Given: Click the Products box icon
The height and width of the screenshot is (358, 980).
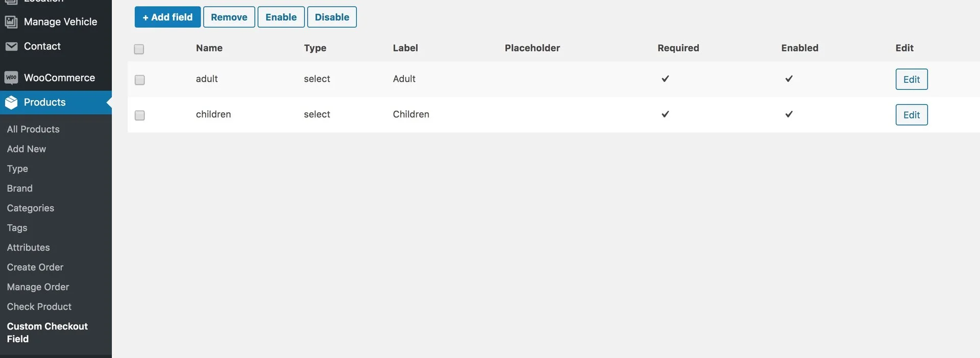Looking at the screenshot, I should tap(11, 103).
